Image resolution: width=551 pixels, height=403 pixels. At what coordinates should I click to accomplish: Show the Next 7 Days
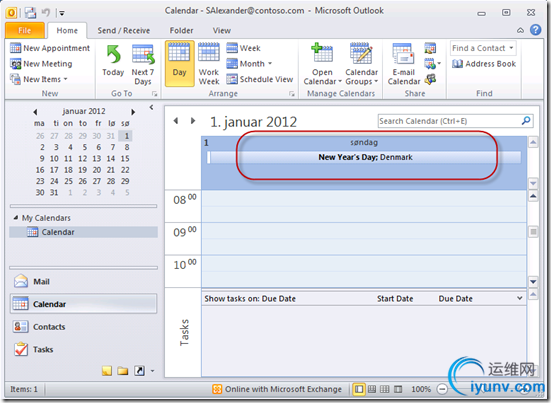[x=143, y=64]
